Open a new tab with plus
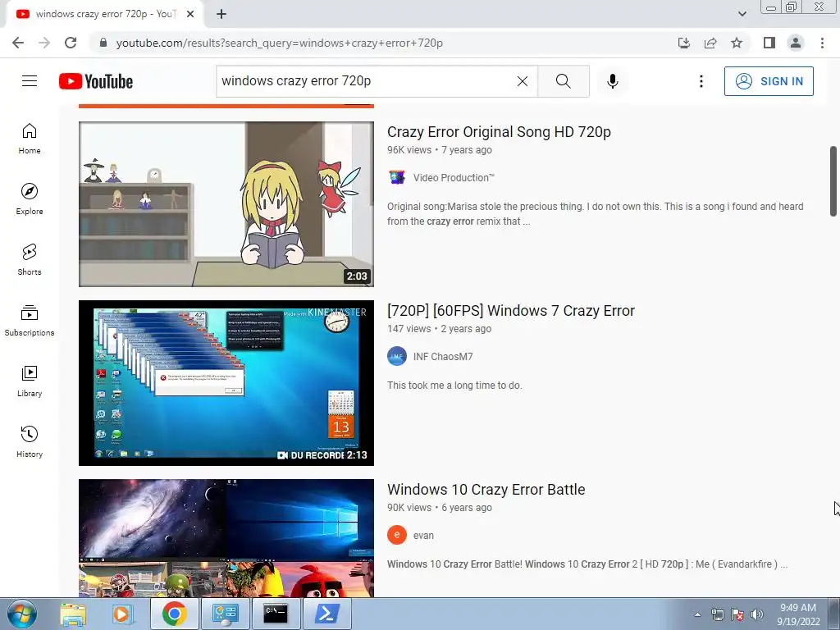 [x=221, y=15]
